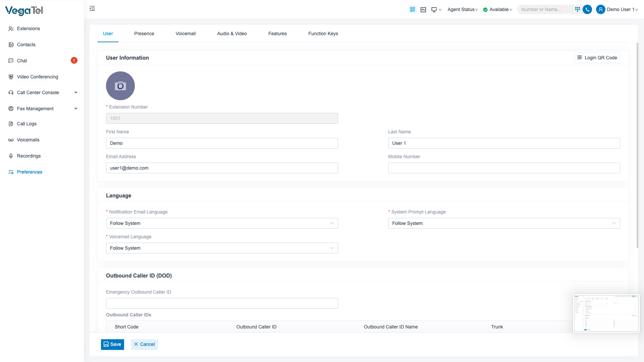Switch to the Function Keys tab
Viewport: 644px width, 362px height.
(x=323, y=34)
